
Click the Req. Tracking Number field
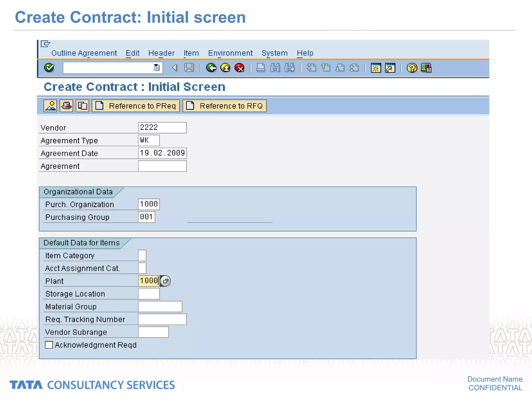pyautogui.click(x=162, y=319)
